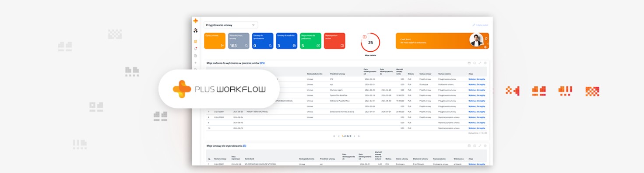The image size is (644, 173).
Task: Click the 'Wdrożenie Plus Workflow' cell
Action: point(340,101)
